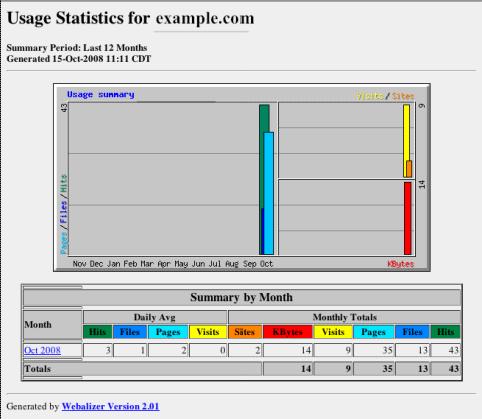Click the orange Sites column header
Viewport: 482px width, 419px height.
pos(245,332)
